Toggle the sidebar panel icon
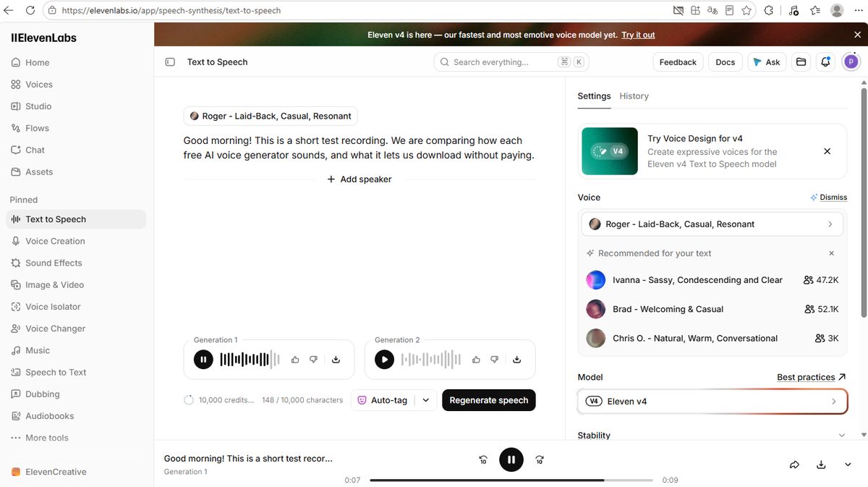Viewport: 868px width, 487px height. point(170,62)
